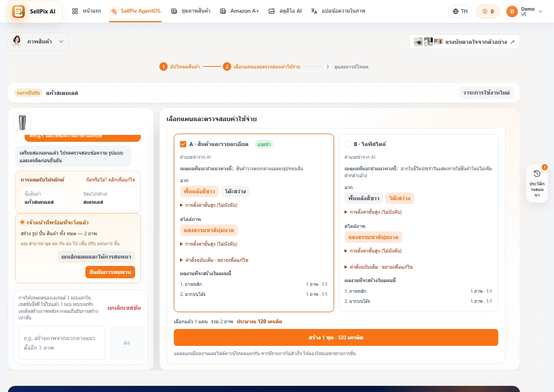This screenshot has height=392, width=554.
Task: Open the หน้าแรก home grid icon
Action: (75, 11)
